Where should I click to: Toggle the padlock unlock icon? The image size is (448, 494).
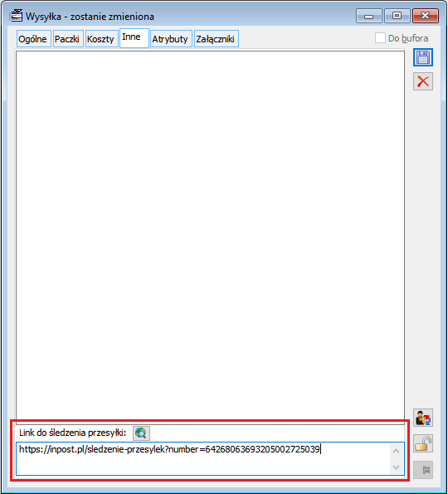pos(423,443)
